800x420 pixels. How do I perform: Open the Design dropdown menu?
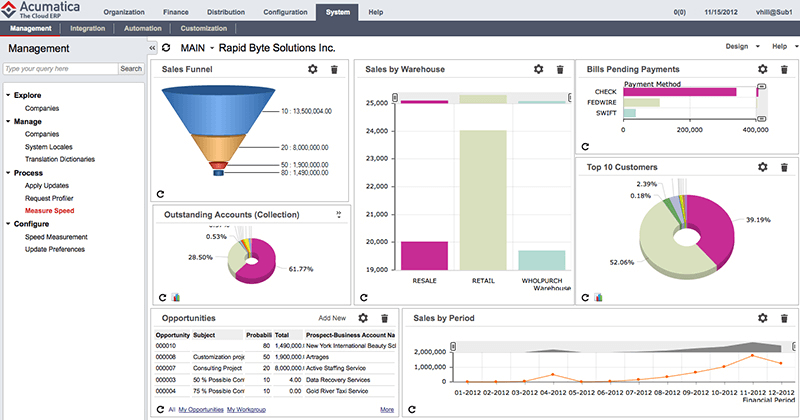pos(742,46)
